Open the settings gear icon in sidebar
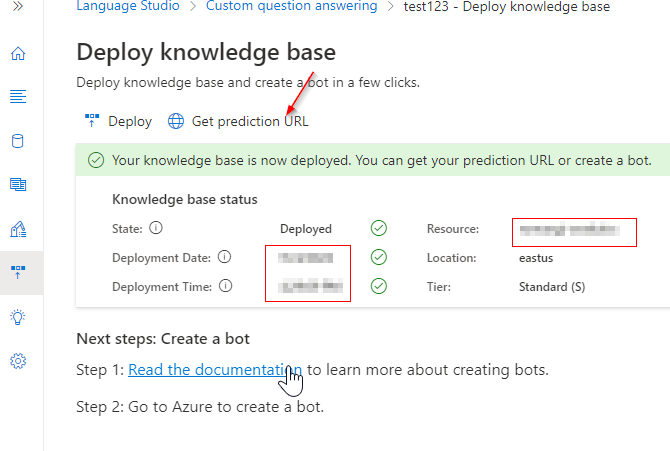670x451 pixels. coord(18,361)
